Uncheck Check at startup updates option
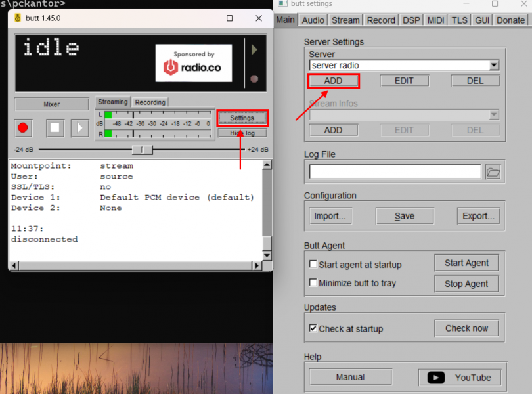The height and width of the screenshot is (394, 532). pos(313,328)
